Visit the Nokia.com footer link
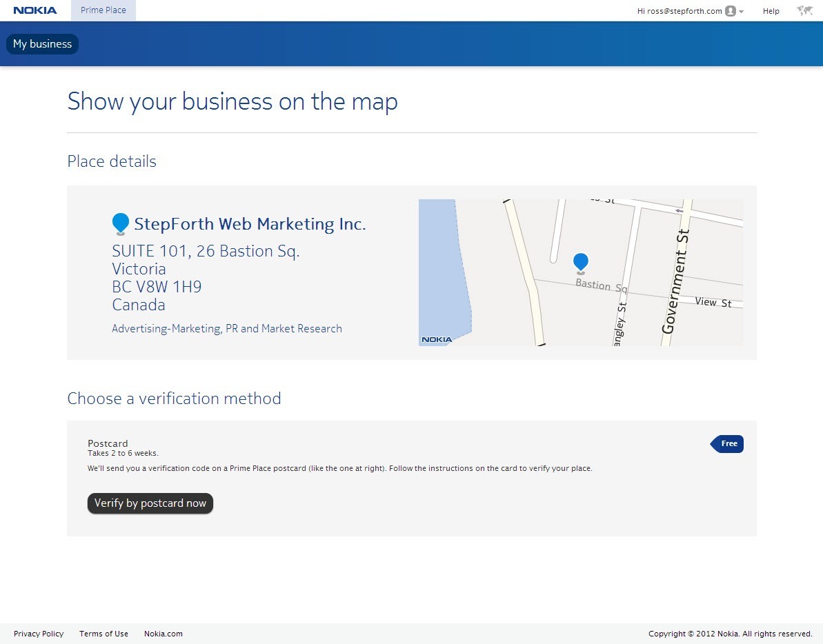Screen dimensions: 823x644 [163, 634]
